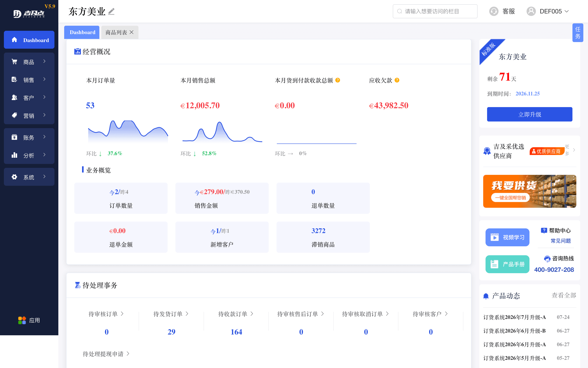588x368 pixels.
Task: Click the DEF005 user avatar icon
Action: 531,11
